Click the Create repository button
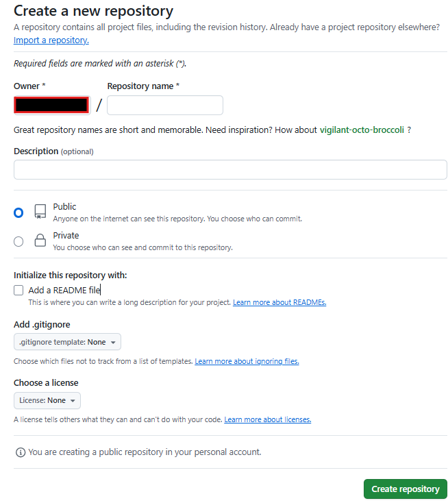Viewport: 448px width, 503px height. click(405, 489)
